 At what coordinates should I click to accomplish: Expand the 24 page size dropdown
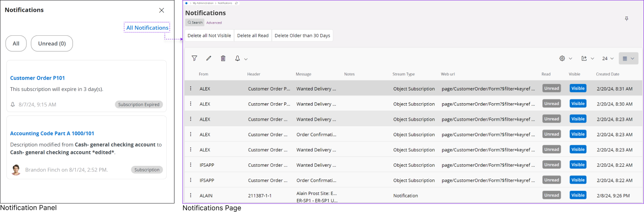(x=608, y=58)
